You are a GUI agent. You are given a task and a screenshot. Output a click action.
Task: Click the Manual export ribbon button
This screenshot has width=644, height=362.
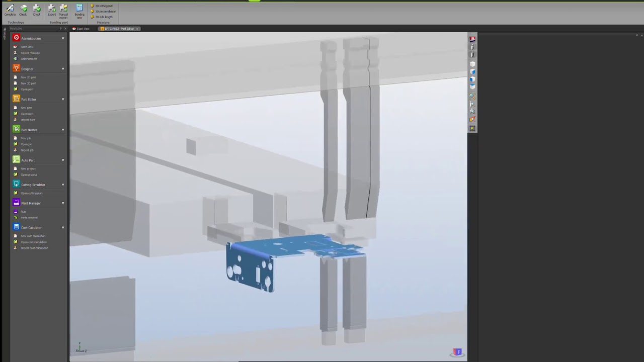(x=63, y=11)
